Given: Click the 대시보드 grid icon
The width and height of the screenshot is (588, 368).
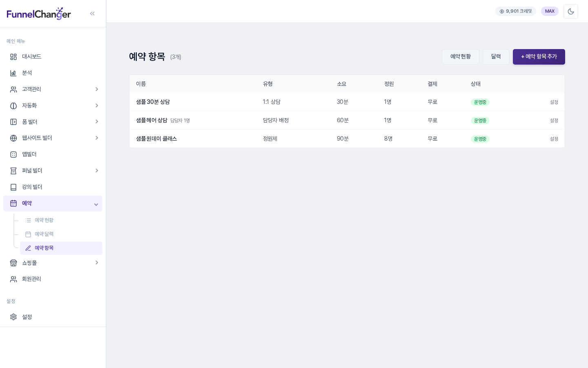Looking at the screenshot, I should click(13, 57).
